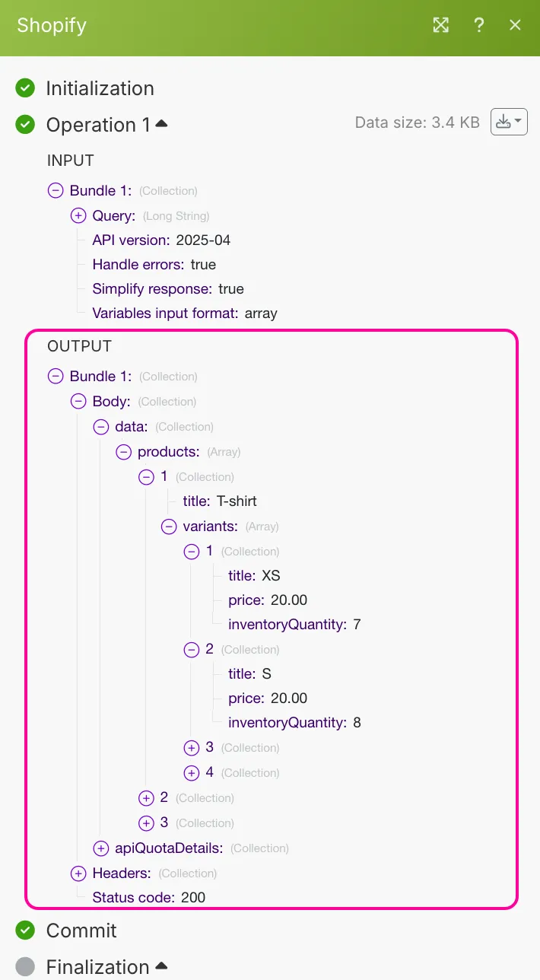Viewport: 540px width, 980px height.
Task: Open the help question mark icon
Action: [x=478, y=25]
